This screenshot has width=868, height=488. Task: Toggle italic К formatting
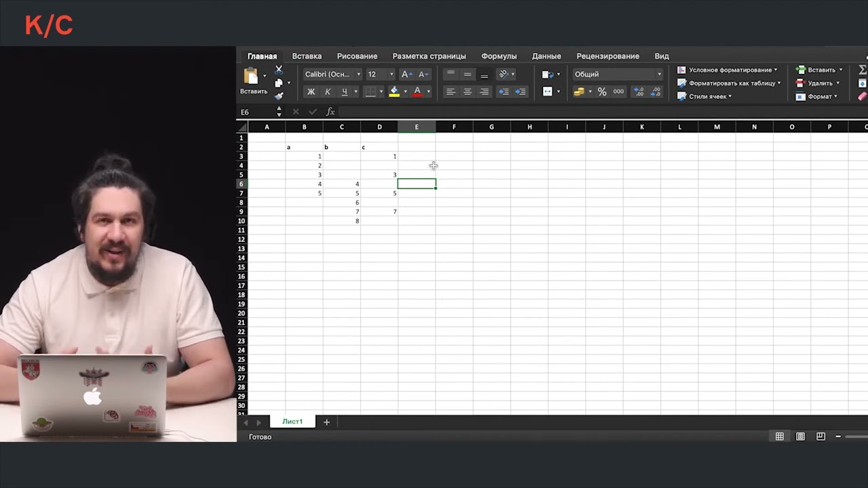328,91
